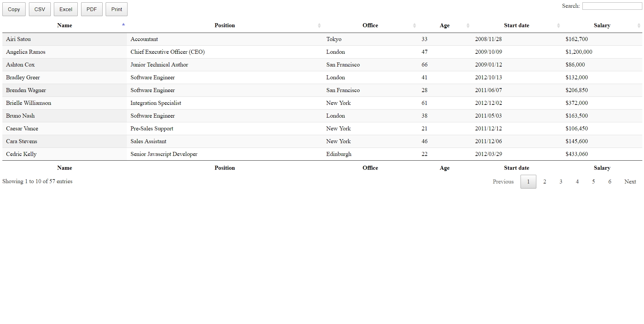644x324 pixels.
Task: Export the table as CSV
Action: (x=40, y=9)
